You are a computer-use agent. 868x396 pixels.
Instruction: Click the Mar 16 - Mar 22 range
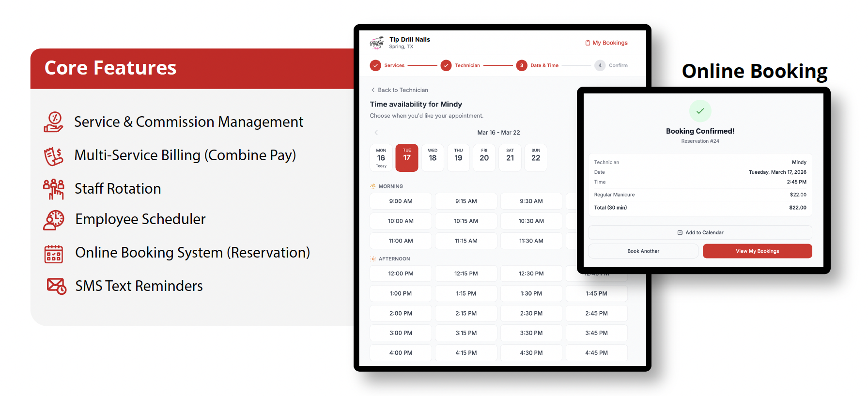tap(498, 132)
